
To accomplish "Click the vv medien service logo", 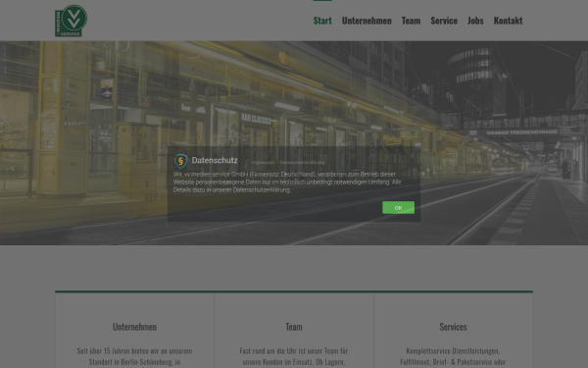I will 71,21.
